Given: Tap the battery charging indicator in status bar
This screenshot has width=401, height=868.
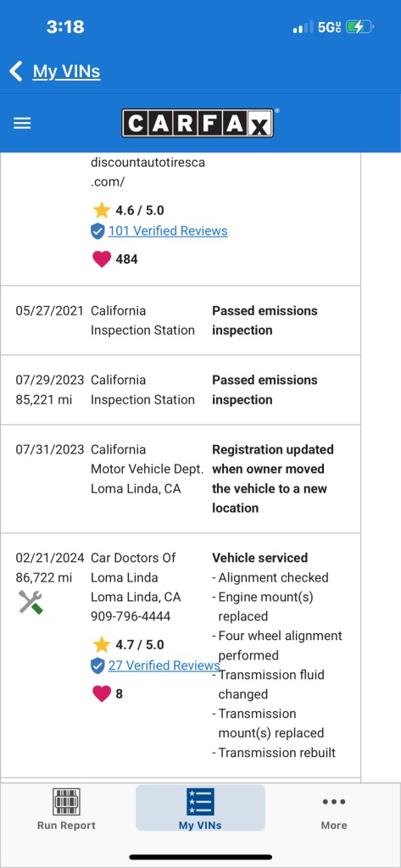Looking at the screenshot, I should pos(360,26).
